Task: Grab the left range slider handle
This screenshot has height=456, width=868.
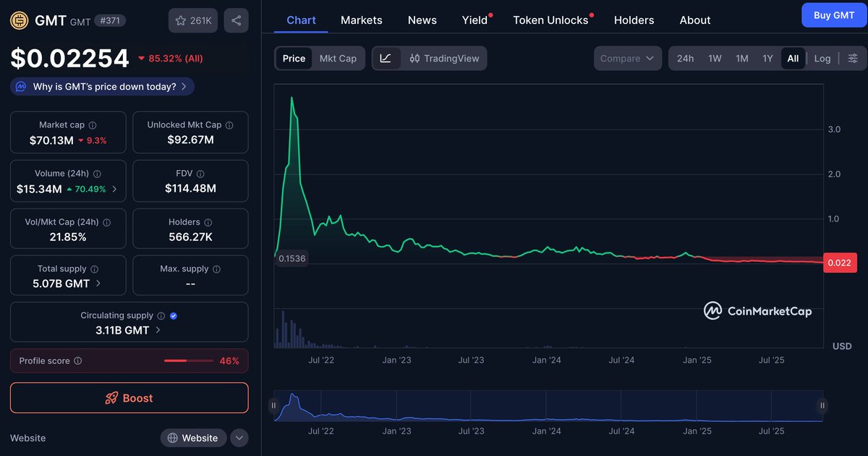Action: tap(274, 406)
